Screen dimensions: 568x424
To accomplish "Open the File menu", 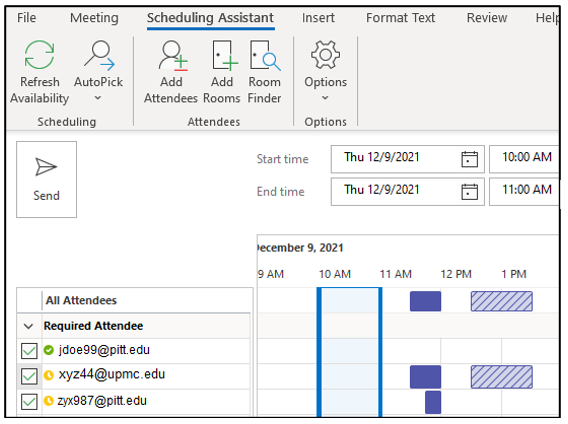I will pos(26,18).
